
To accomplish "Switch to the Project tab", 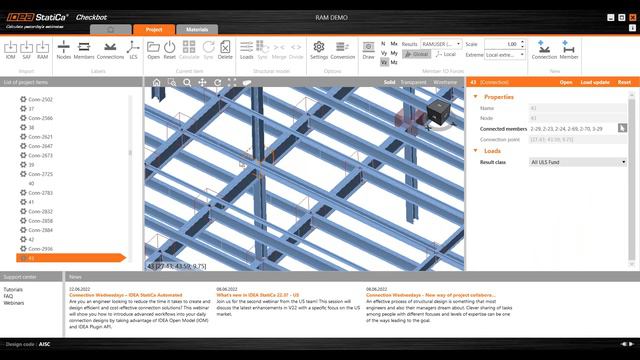I will 154,29.
